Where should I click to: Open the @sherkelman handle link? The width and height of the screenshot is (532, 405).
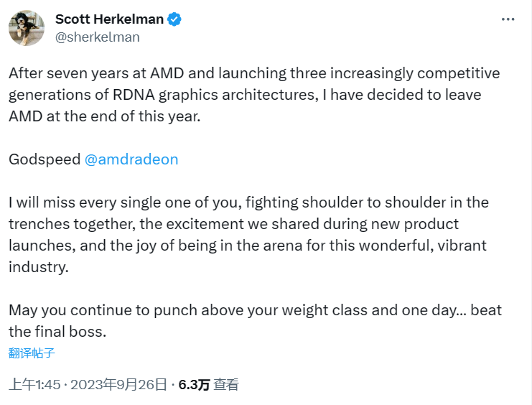(x=97, y=37)
